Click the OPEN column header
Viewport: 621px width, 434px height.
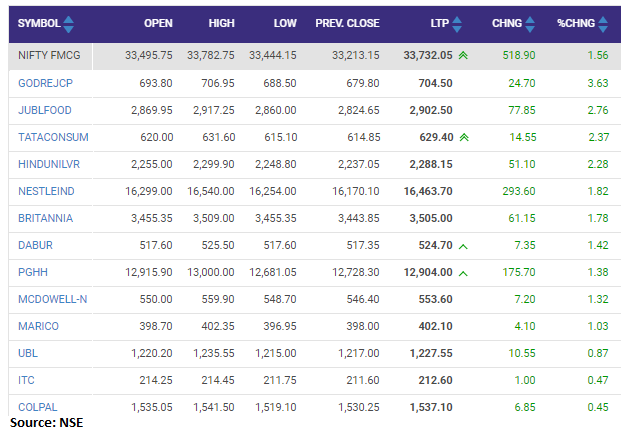158,22
